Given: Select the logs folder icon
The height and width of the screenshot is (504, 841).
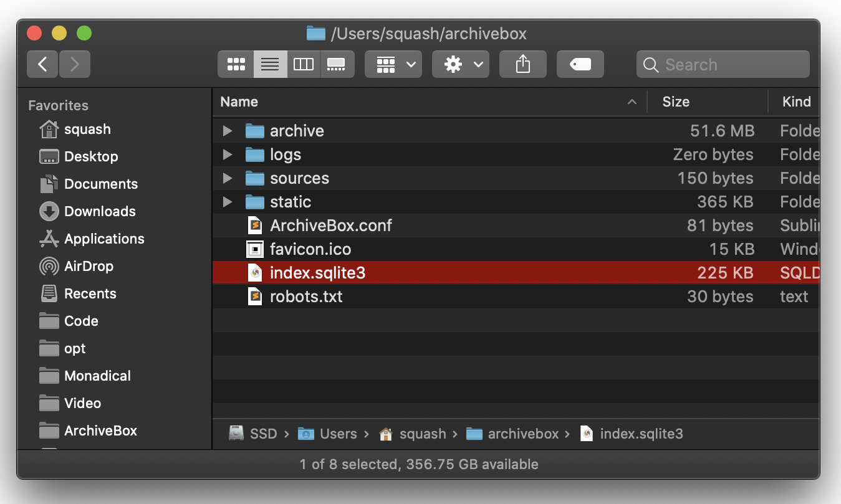Looking at the screenshot, I should [x=255, y=155].
